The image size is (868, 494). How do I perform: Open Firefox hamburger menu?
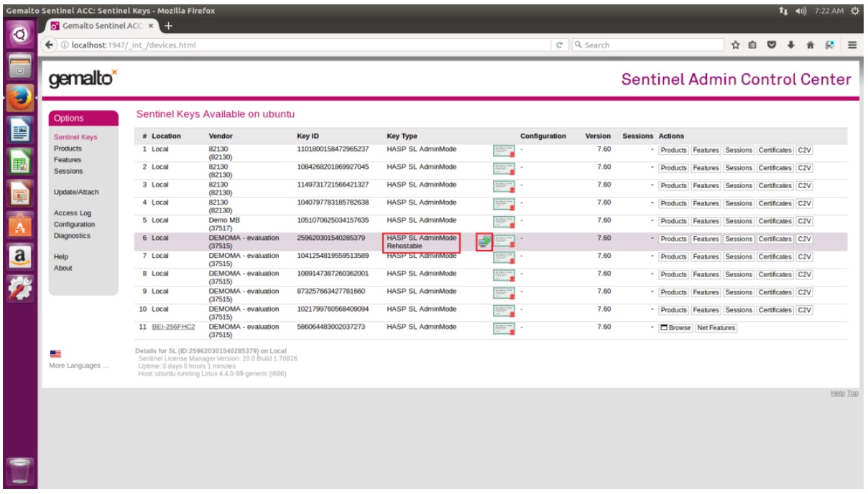(851, 45)
